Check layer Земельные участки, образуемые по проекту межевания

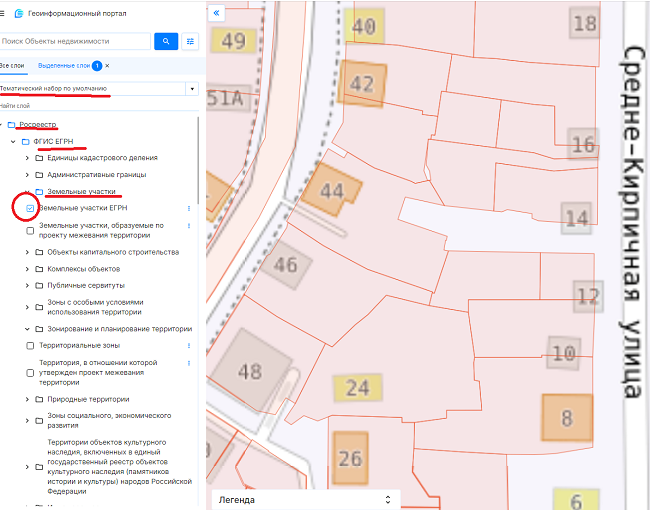tap(31, 231)
